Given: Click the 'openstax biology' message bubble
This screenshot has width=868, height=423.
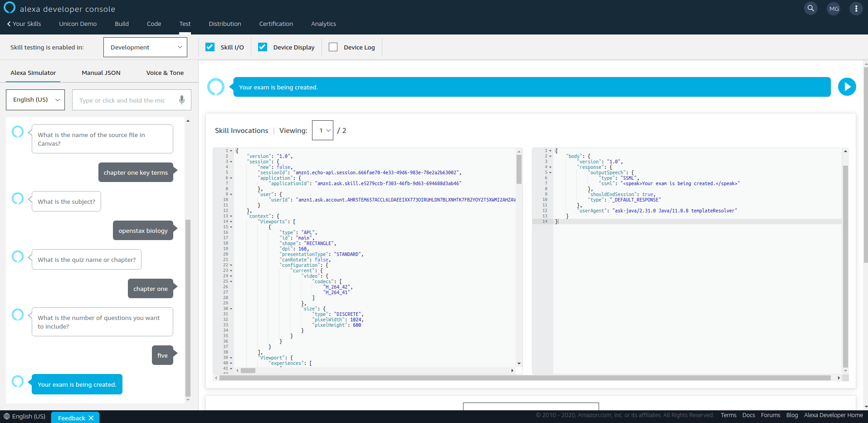Looking at the screenshot, I should point(143,231).
